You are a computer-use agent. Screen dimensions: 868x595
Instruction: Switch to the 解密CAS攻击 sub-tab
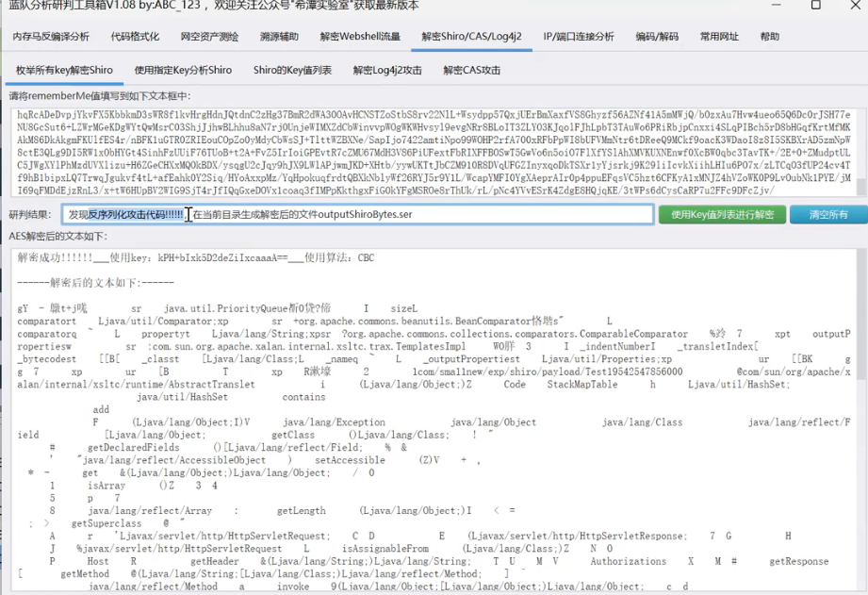click(x=471, y=71)
